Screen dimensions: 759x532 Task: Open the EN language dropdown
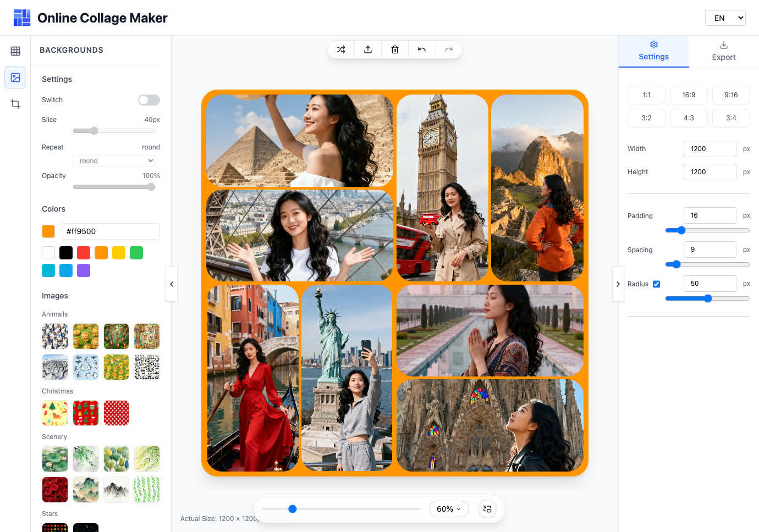pos(725,18)
